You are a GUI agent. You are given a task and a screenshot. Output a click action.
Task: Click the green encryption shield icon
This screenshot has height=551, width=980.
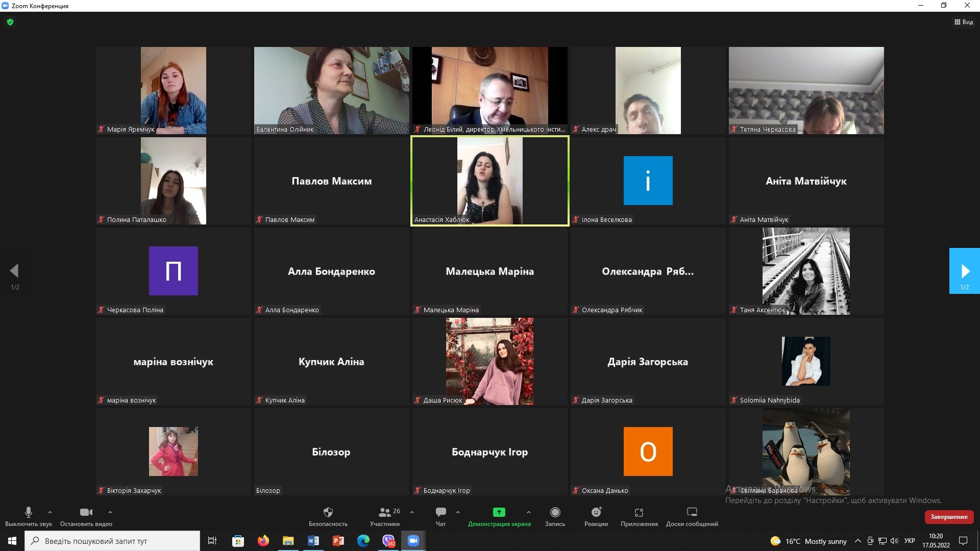(x=10, y=22)
